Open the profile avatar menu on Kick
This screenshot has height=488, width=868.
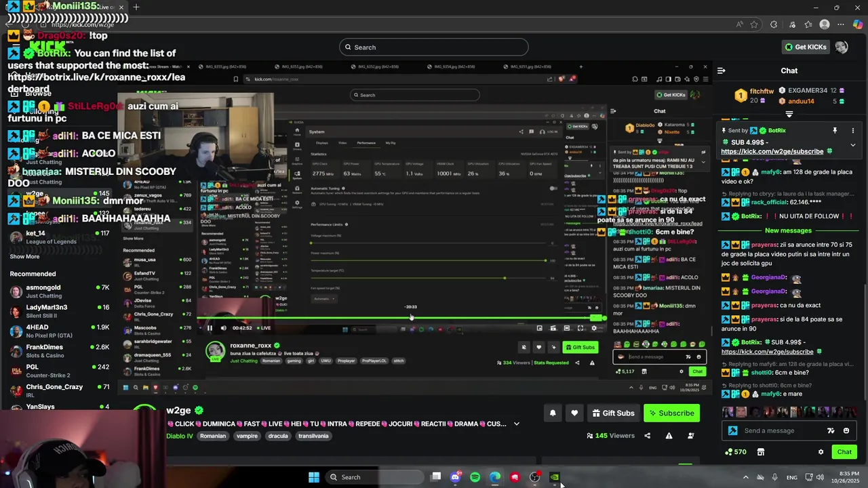pyautogui.click(x=842, y=47)
